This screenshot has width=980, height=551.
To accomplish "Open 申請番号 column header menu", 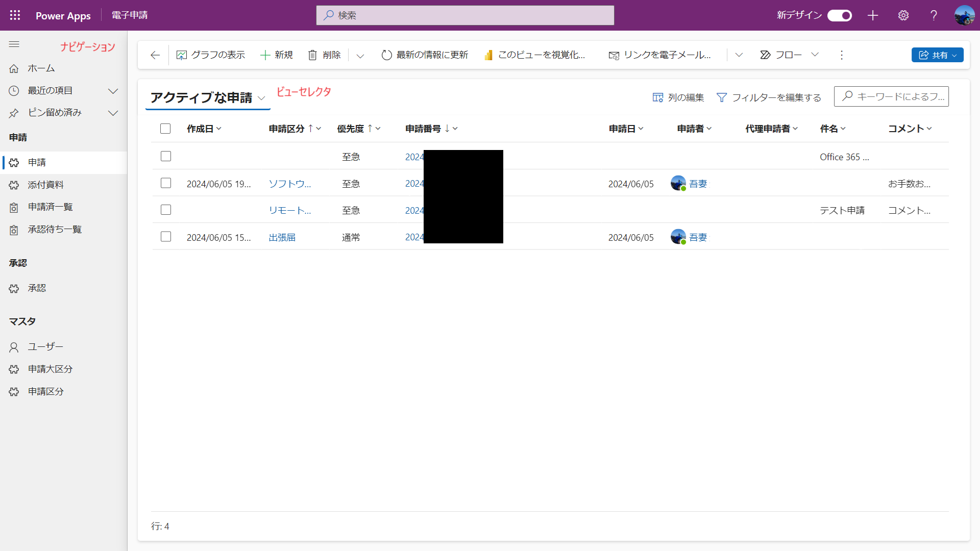I will (432, 129).
